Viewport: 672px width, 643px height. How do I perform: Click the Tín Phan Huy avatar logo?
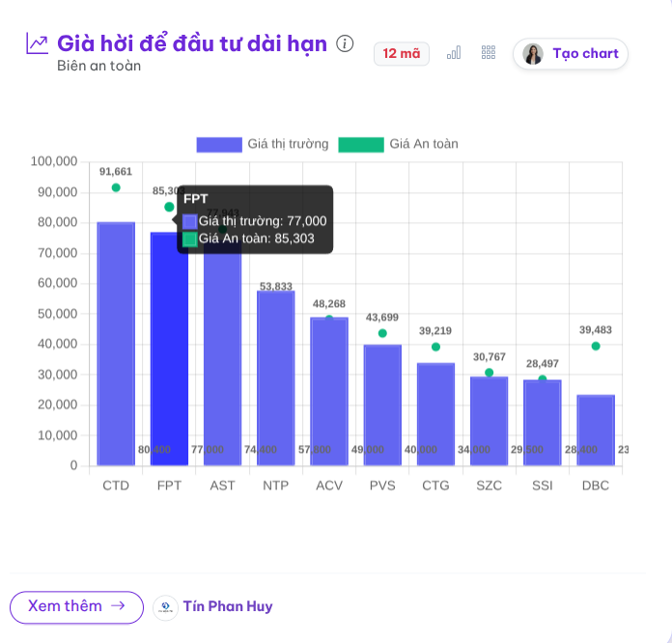(165, 607)
